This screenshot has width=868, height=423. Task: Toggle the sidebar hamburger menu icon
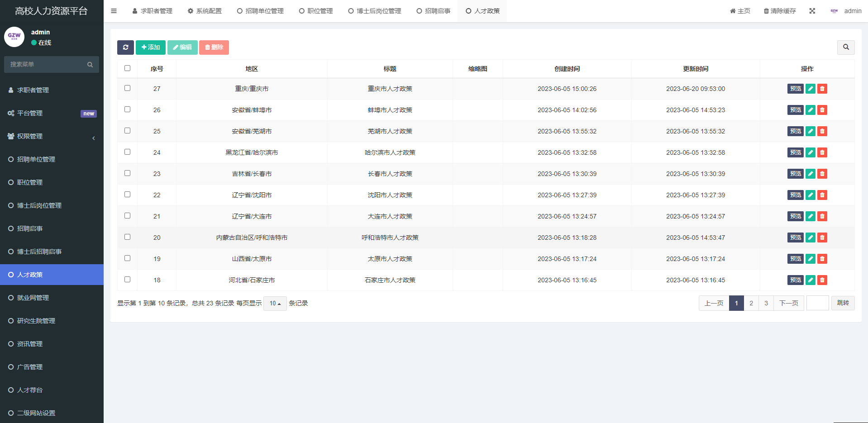(x=114, y=11)
